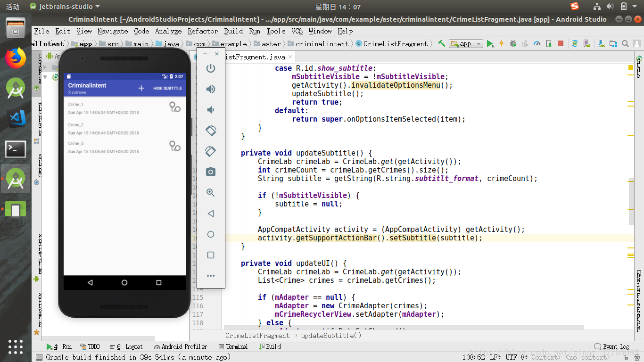Viewport: 644px width, 362px height.
Task: Rotate emulator right icon
Action: pos(211,151)
